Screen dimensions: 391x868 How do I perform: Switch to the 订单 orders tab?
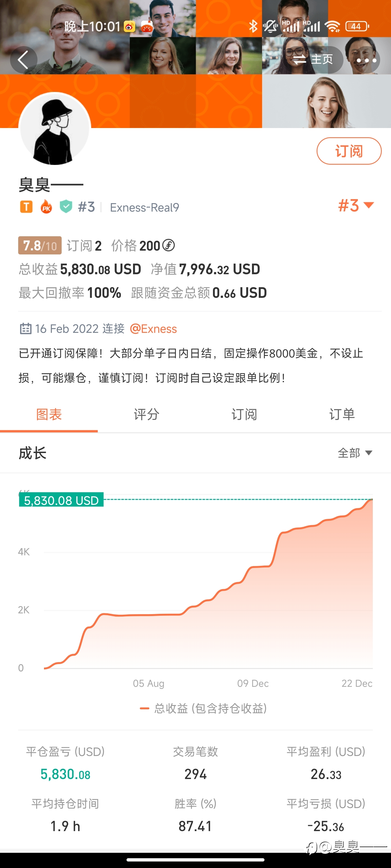[x=342, y=414]
